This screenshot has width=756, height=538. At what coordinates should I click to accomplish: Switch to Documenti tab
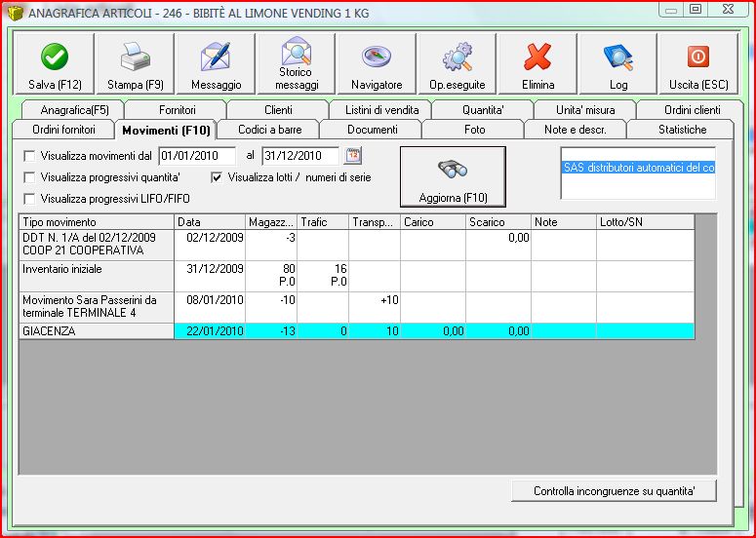click(x=373, y=130)
